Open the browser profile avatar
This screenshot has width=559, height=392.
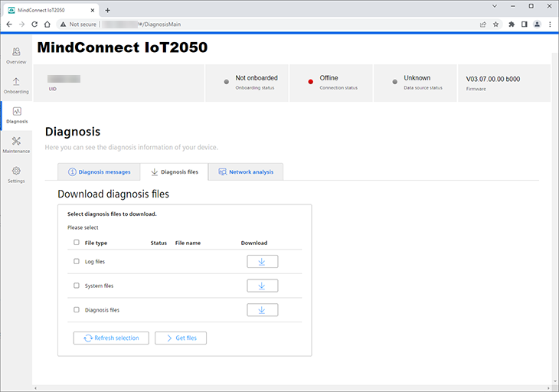pyautogui.click(x=537, y=24)
